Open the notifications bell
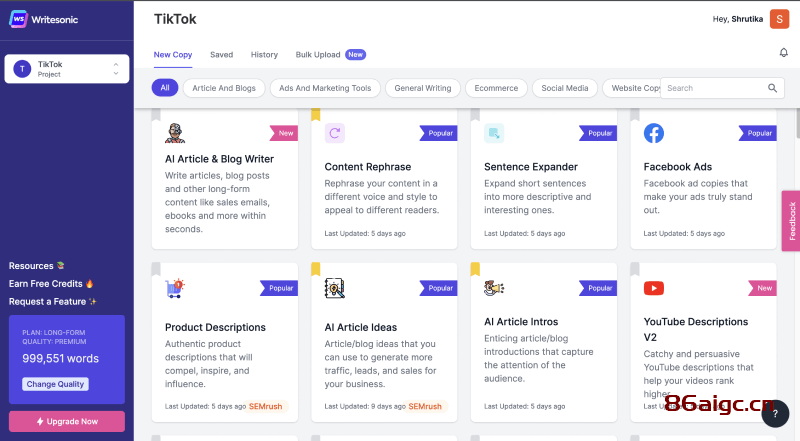Image resolution: width=800 pixels, height=441 pixels. (784, 53)
